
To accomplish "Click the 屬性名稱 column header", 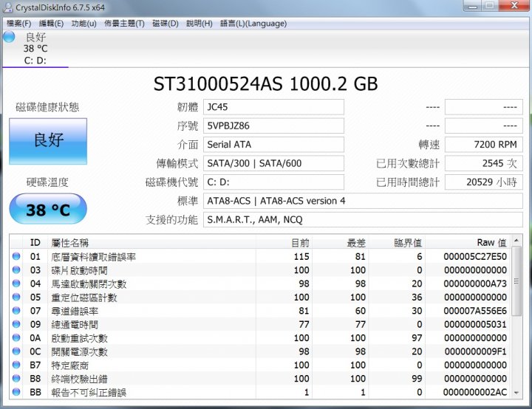I will point(151,242).
